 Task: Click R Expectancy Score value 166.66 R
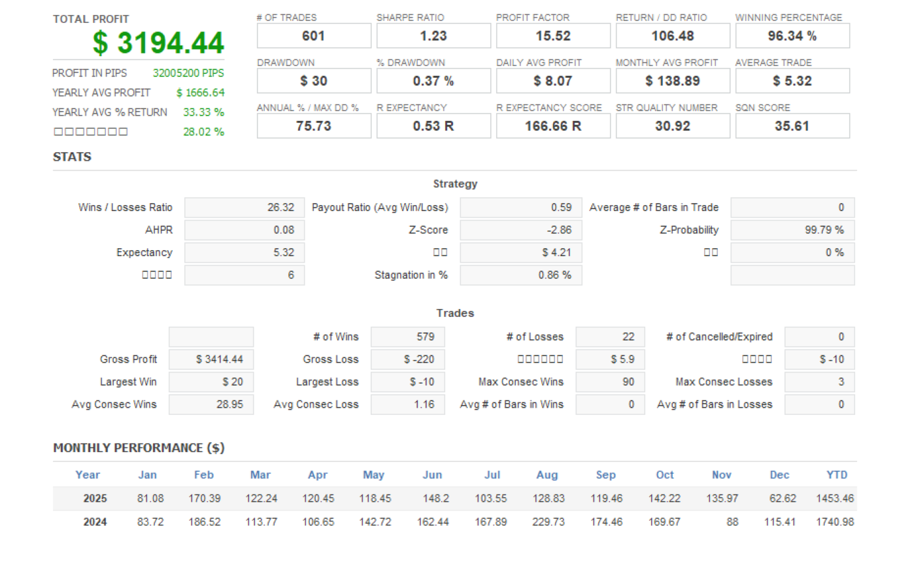tap(553, 126)
